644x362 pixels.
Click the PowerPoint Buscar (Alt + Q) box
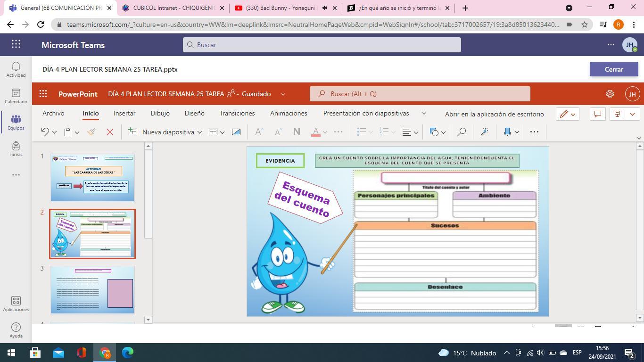coord(420,94)
